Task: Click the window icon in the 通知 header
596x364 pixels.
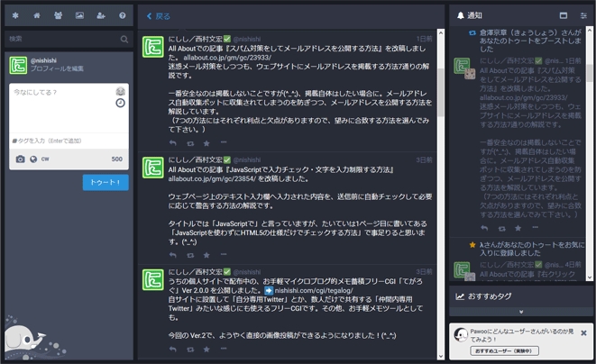Action: (564, 15)
